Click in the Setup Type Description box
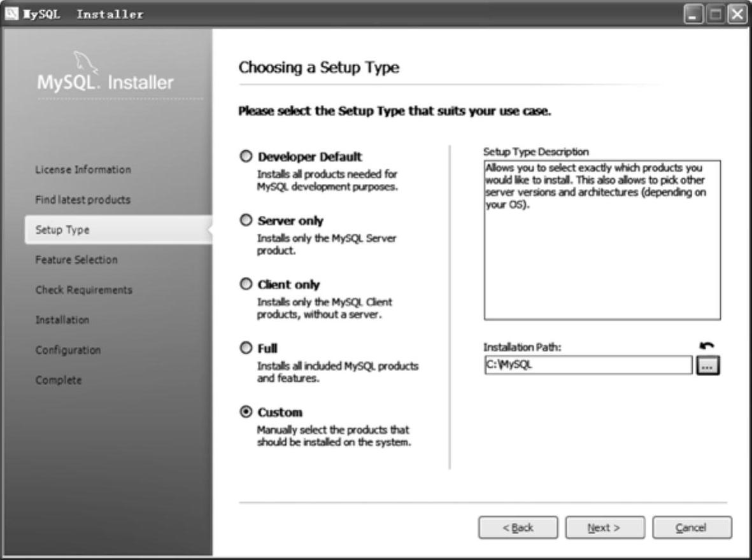Image resolution: width=752 pixels, height=560 pixels. click(602, 240)
